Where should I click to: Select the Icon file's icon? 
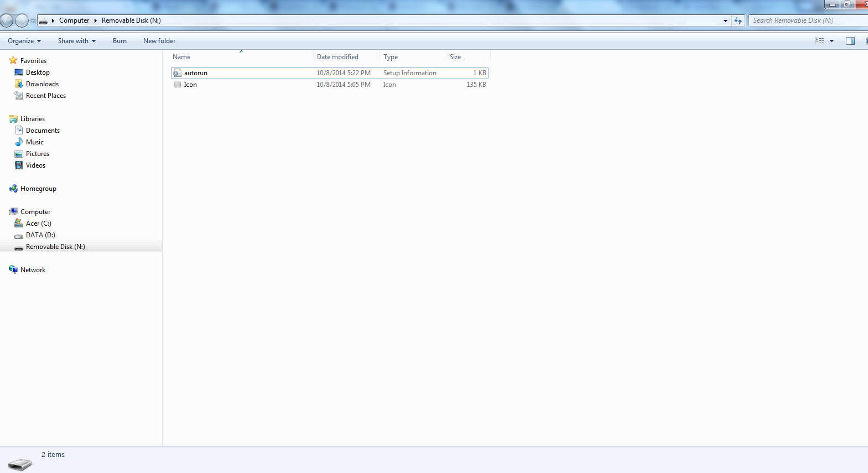177,85
